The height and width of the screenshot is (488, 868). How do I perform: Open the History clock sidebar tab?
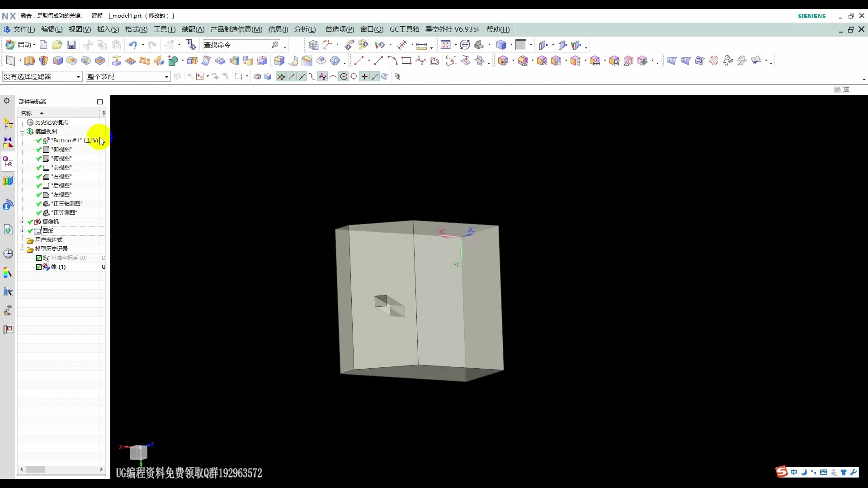click(x=8, y=253)
